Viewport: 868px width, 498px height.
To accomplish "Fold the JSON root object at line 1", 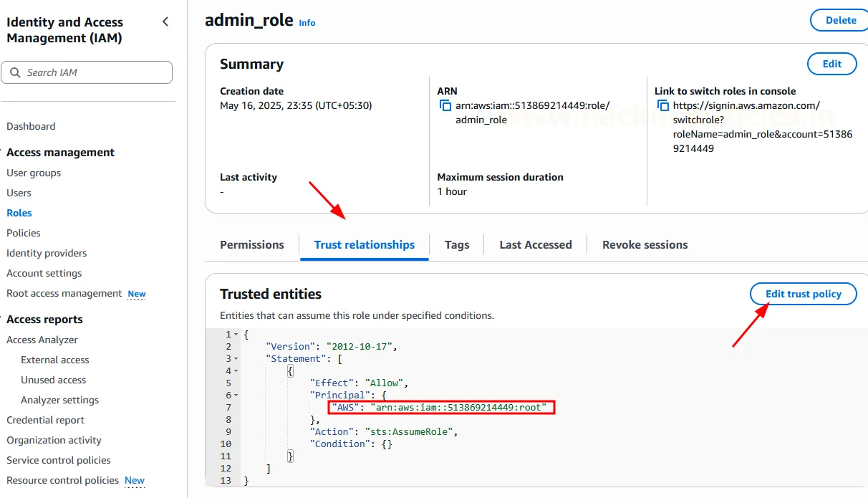I will [237, 335].
